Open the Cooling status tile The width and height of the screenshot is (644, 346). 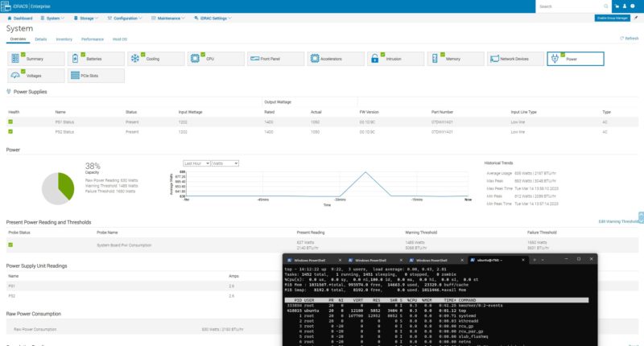155,59
